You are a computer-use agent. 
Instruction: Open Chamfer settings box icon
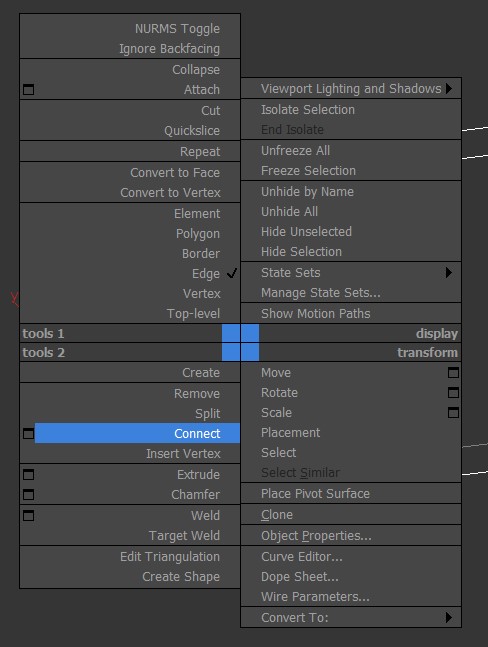28,494
